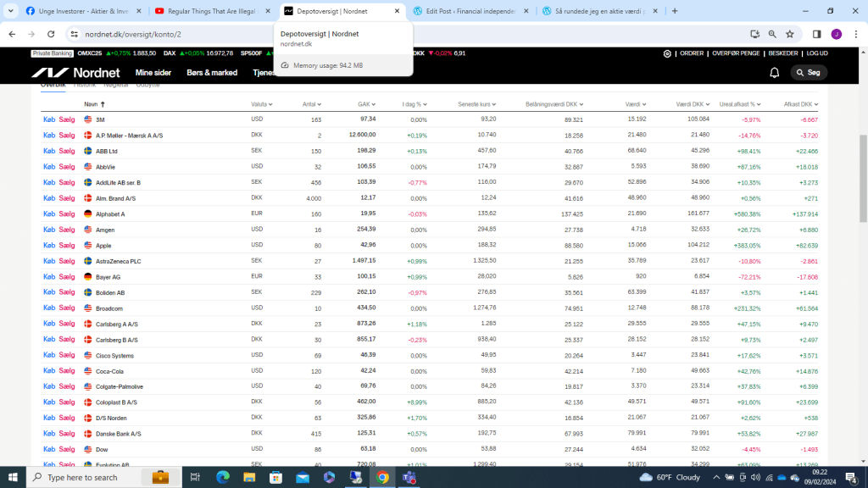Open the Børs & marked menu

212,73
